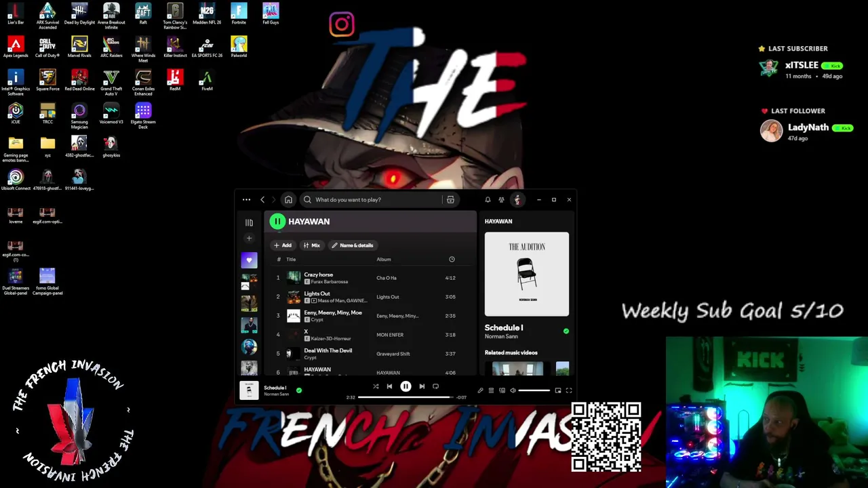
Task: Open the Spotify miniplayer
Action: click(558, 390)
